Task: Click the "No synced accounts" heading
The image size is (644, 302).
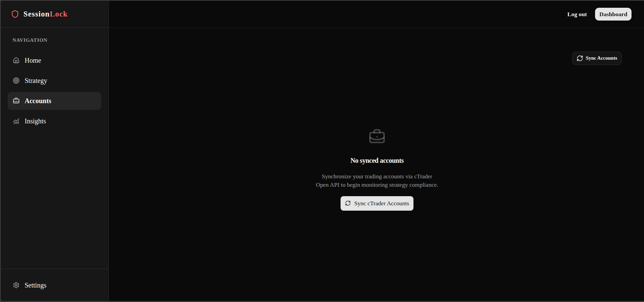Action: (377, 160)
